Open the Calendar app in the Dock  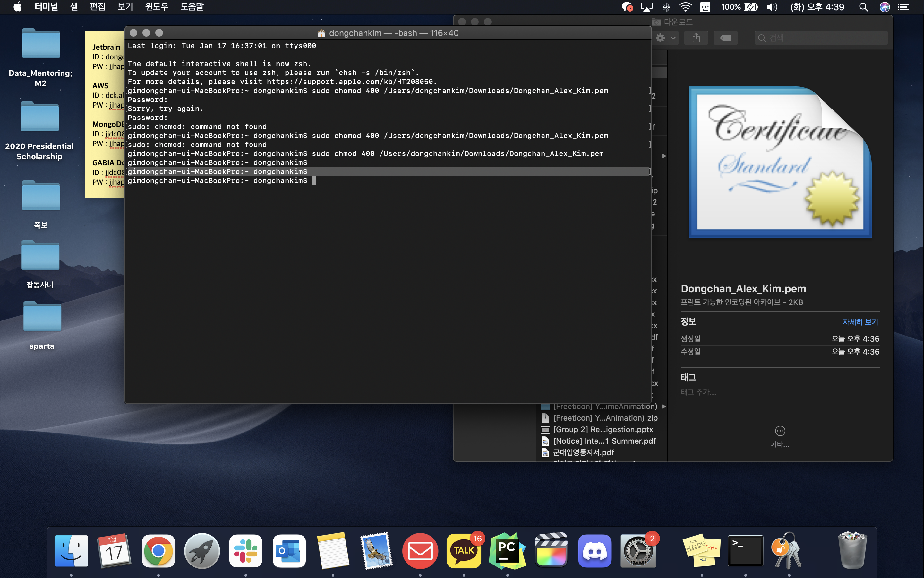114,550
